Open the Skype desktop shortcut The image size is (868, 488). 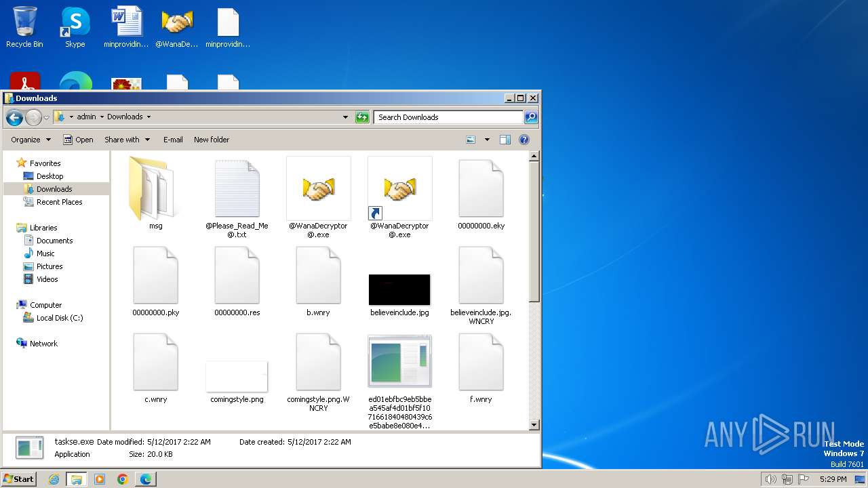pos(75,27)
